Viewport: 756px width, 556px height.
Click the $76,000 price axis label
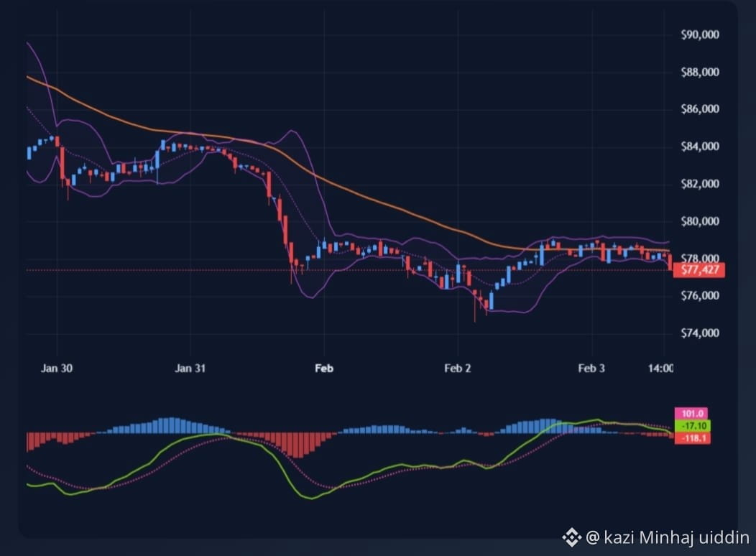click(x=700, y=296)
